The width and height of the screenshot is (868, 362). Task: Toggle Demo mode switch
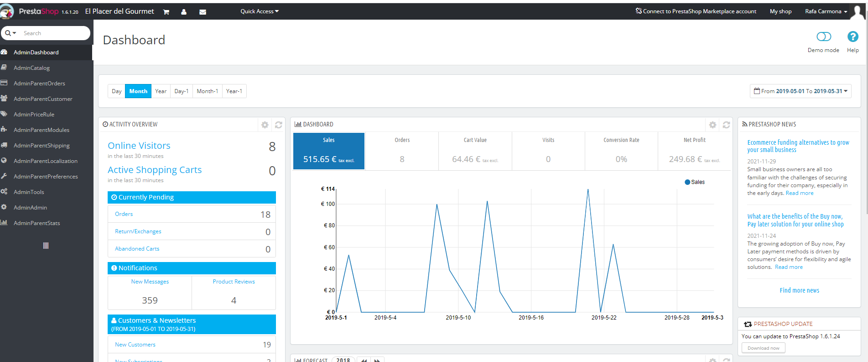[x=824, y=37]
